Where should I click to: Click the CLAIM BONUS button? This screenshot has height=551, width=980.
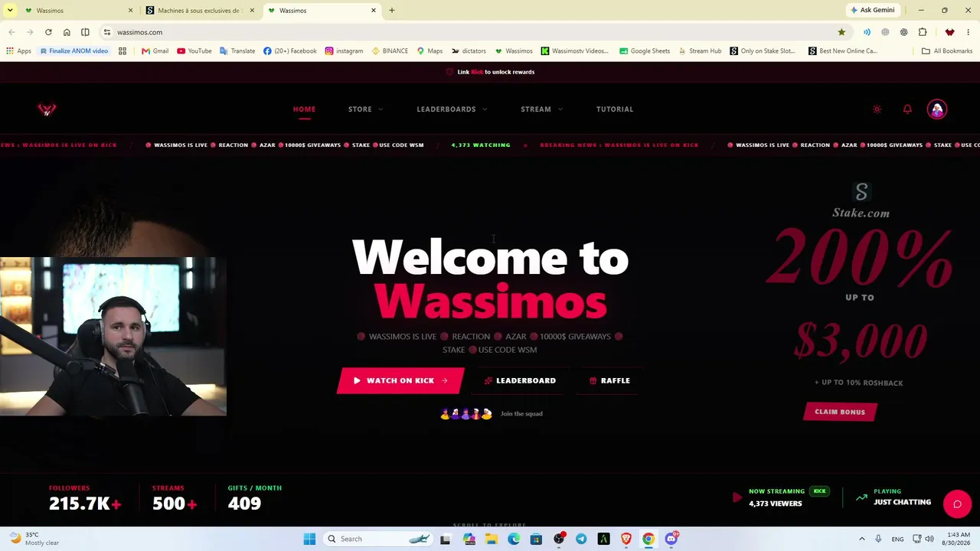[x=840, y=412]
